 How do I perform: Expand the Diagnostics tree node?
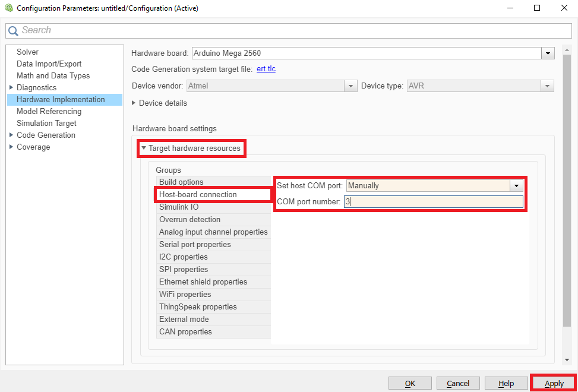(11, 88)
